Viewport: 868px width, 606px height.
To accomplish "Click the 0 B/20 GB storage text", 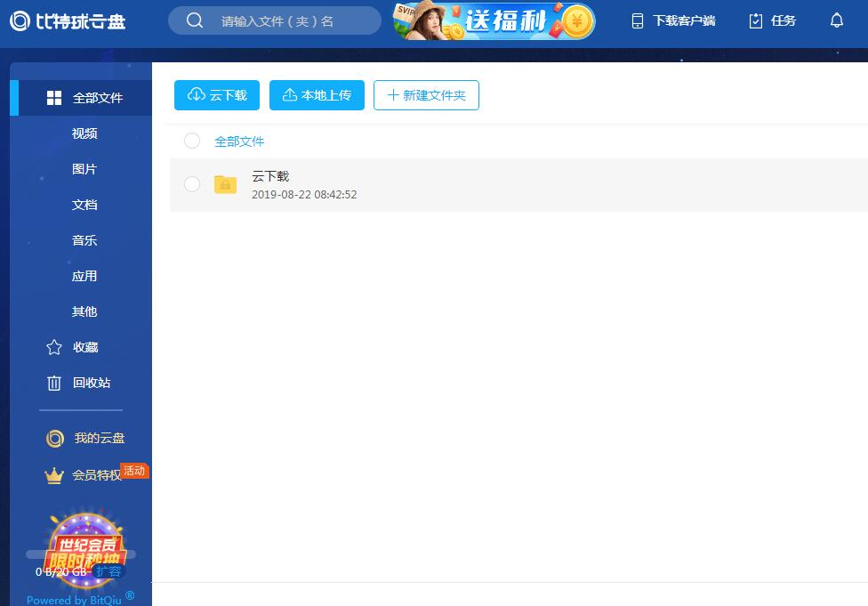I will [60, 571].
